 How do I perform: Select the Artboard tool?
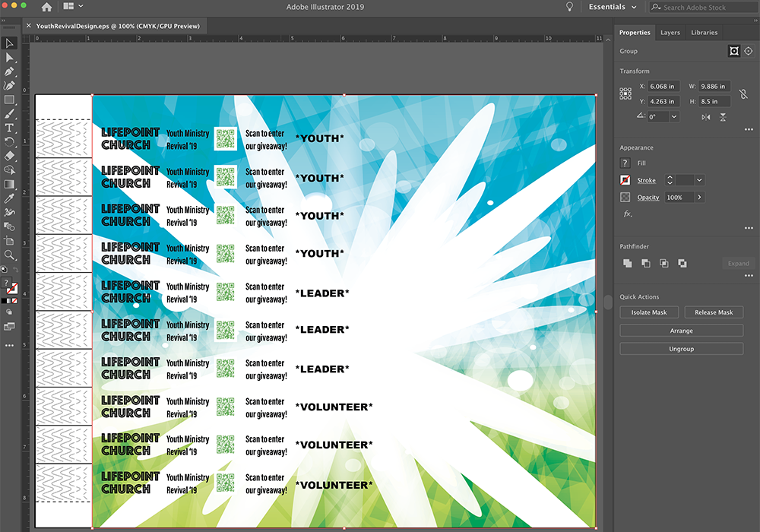[9, 241]
